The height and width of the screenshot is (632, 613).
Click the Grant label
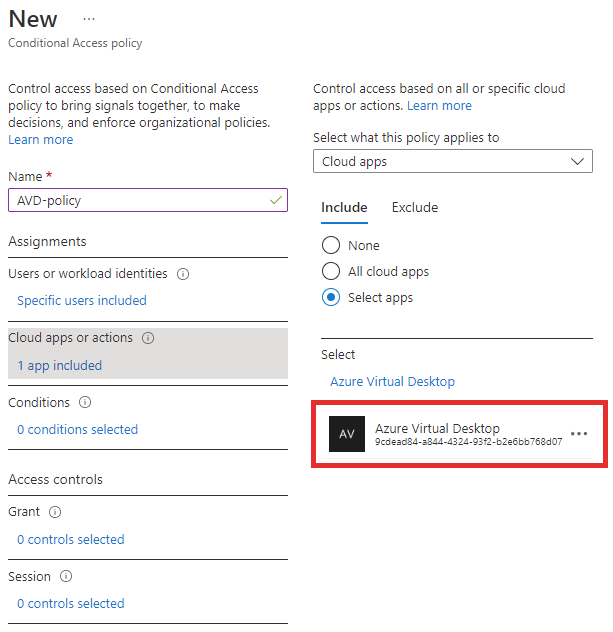(24, 512)
